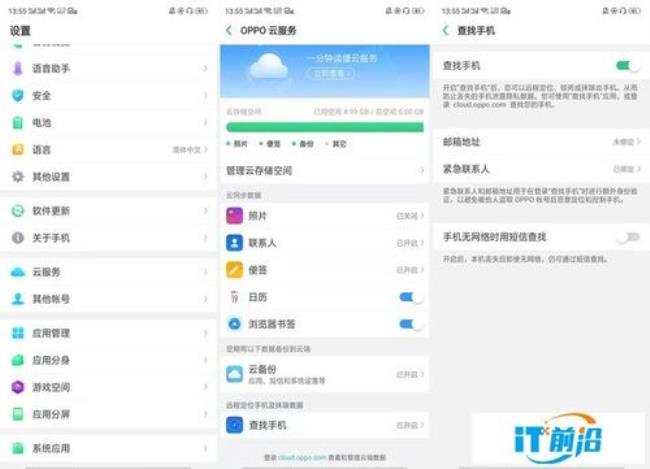Screen dimensions: 650x469
Task: Tap the 应用分身 clone icon
Action: point(18,360)
